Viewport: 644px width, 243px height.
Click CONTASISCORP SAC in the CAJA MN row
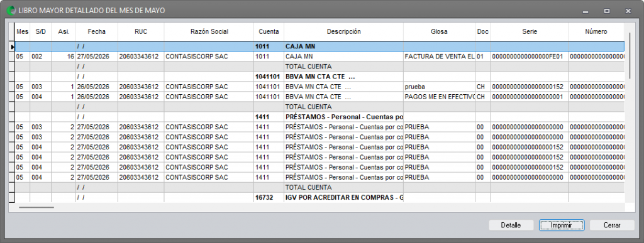click(209, 57)
